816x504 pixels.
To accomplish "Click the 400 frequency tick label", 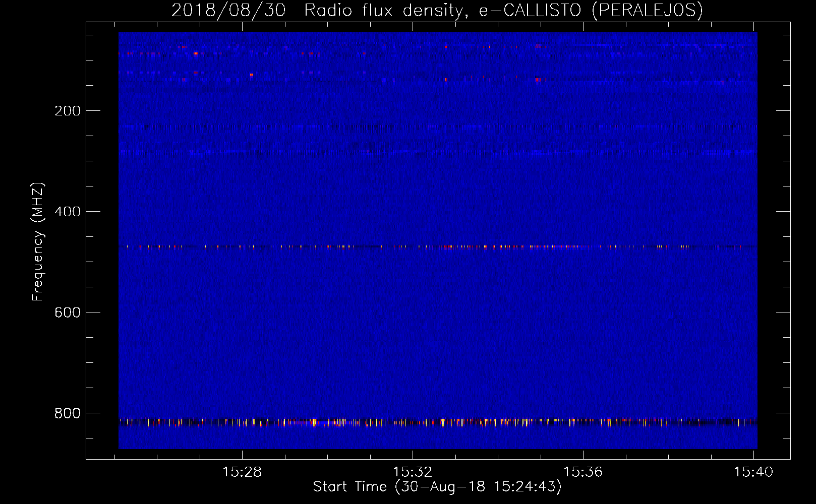I will pyautogui.click(x=68, y=212).
